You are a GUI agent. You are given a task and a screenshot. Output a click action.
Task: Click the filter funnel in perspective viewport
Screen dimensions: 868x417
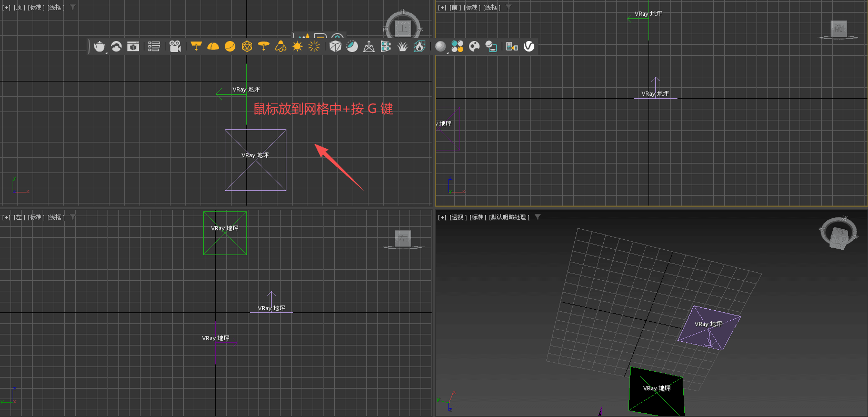click(x=537, y=217)
